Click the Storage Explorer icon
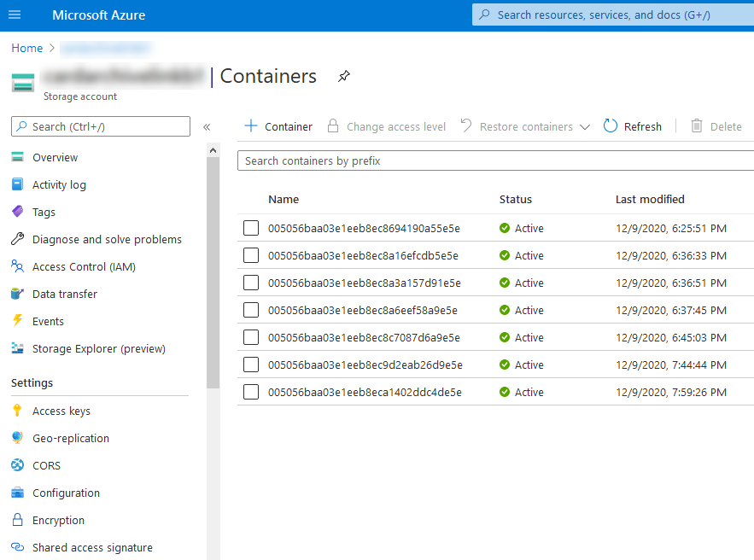The width and height of the screenshot is (754, 560). (17, 348)
